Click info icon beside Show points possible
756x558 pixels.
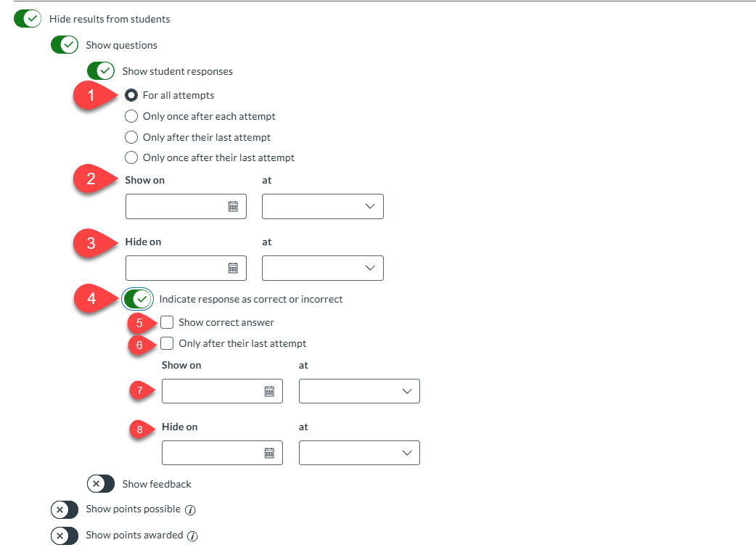click(x=190, y=510)
